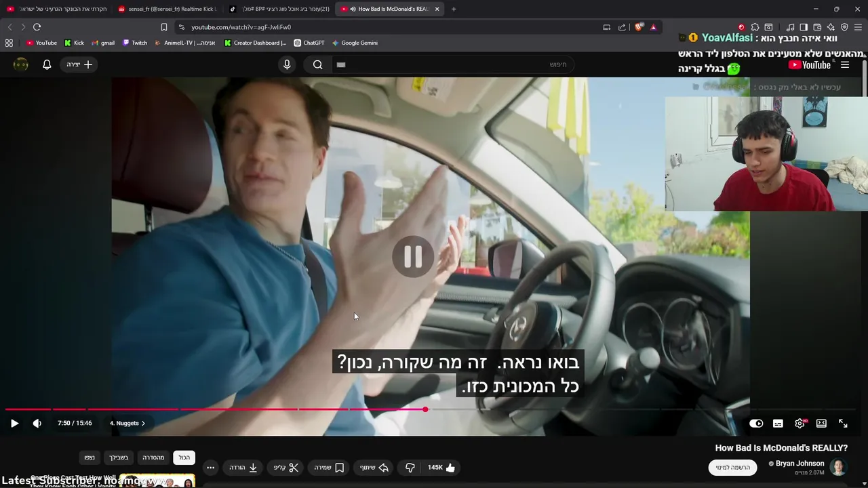Open the Brave wallet icon

click(x=817, y=27)
